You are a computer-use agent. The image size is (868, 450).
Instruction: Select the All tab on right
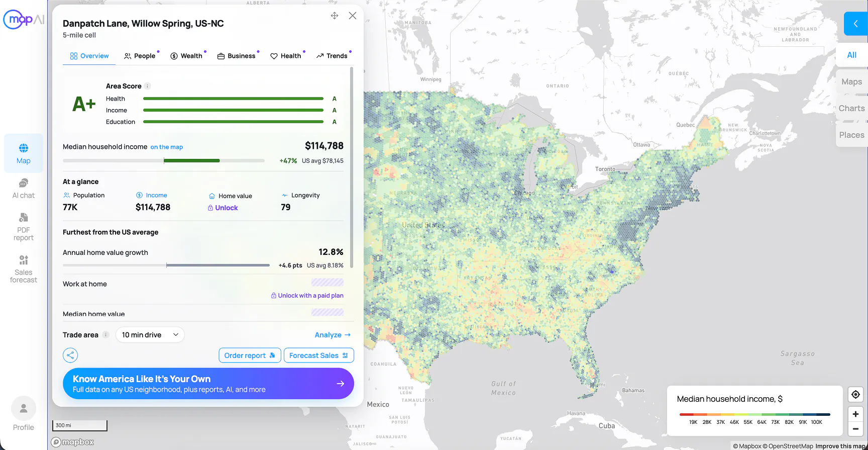point(852,55)
